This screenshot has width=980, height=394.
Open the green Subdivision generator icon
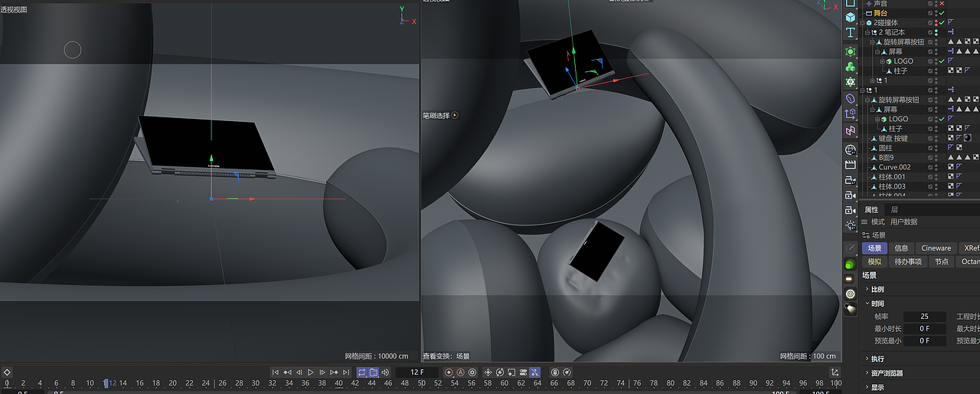(x=851, y=51)
